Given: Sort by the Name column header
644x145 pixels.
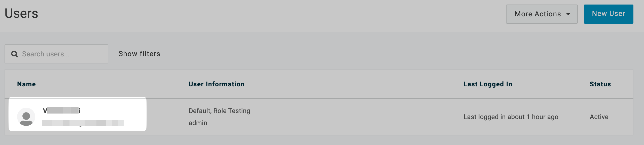Looking at the screenshot, I should point(27,84).
